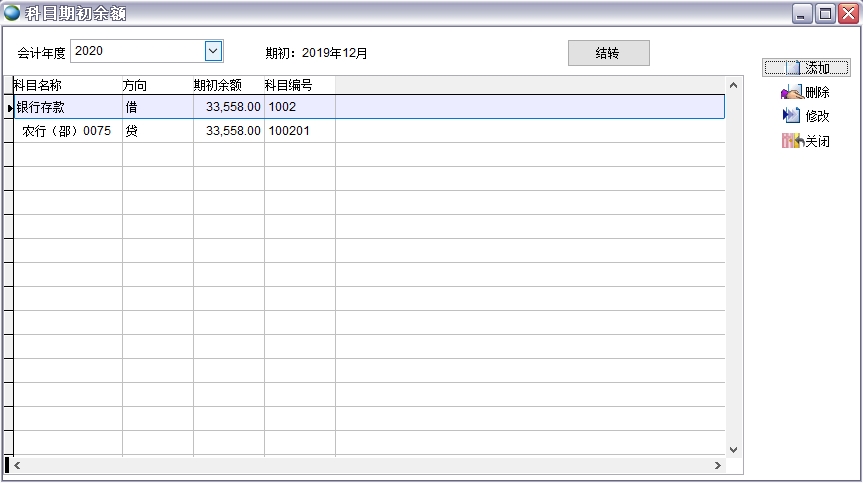
Task: Click the globe app icon in title bar
Action: coord(12,13)
